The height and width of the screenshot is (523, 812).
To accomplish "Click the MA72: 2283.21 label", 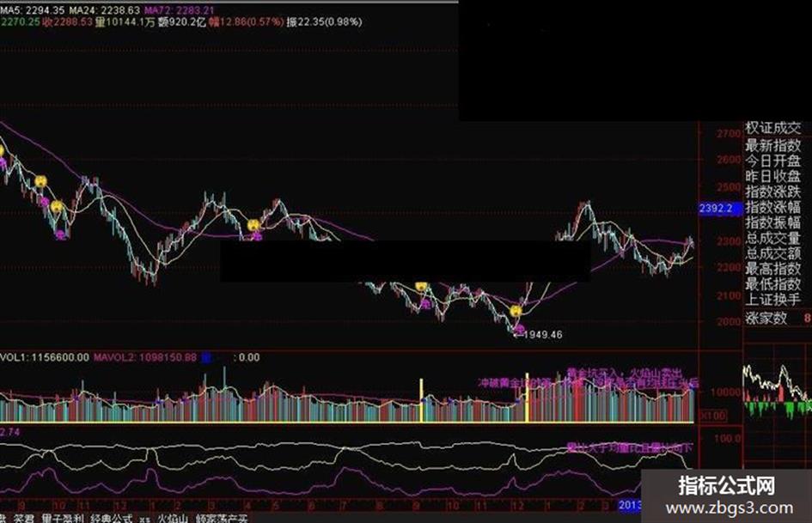I will (180, 9).
